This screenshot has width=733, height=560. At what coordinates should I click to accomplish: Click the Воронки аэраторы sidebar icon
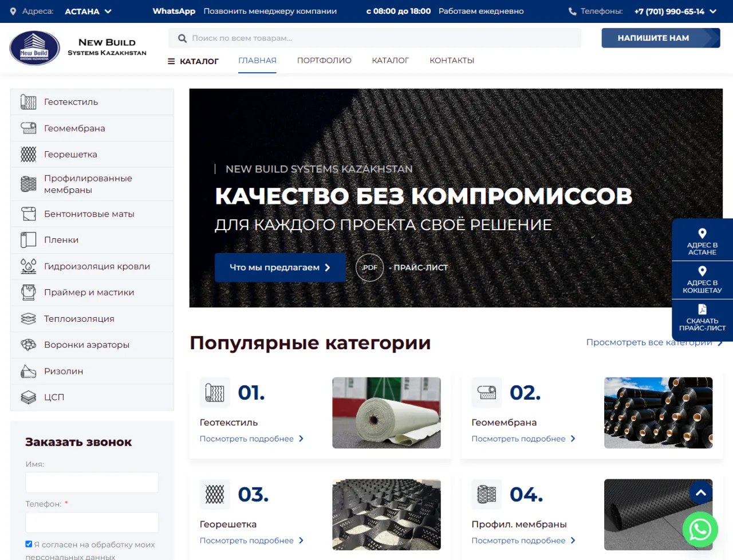[x=29, y=345]
